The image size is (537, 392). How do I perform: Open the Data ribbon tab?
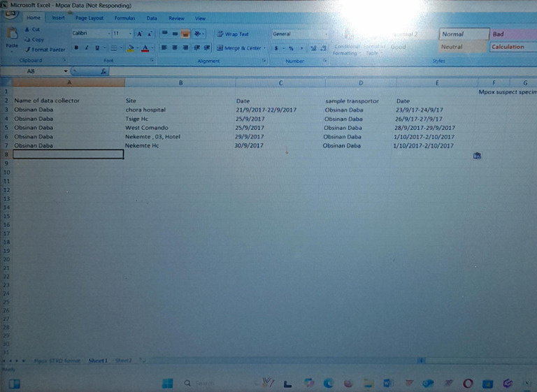[x=151, y=18]
